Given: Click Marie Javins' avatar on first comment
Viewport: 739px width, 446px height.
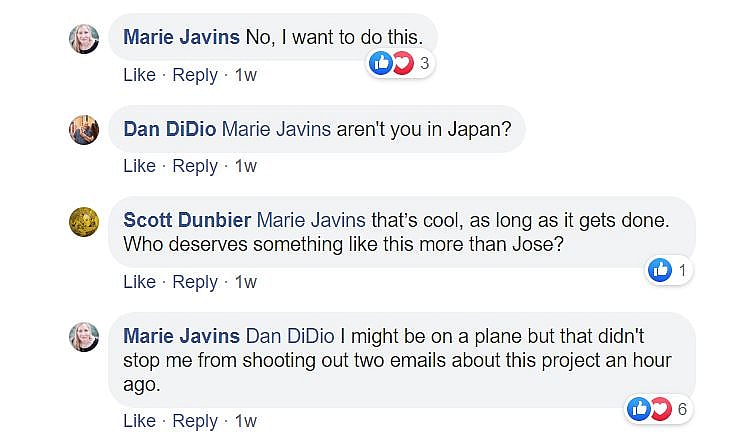Looking at the screenshot, I should (x=83, y=39).
